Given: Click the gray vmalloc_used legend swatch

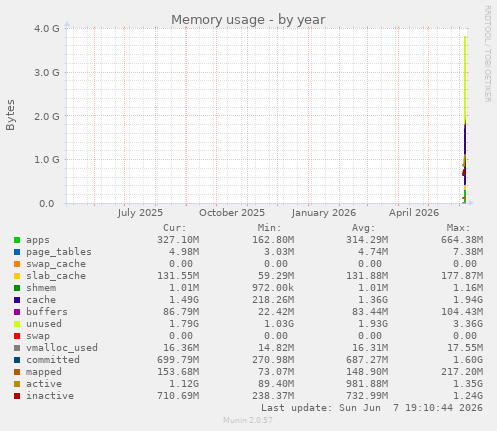Looking at the screenshot, I should click(x=17, y=348).
